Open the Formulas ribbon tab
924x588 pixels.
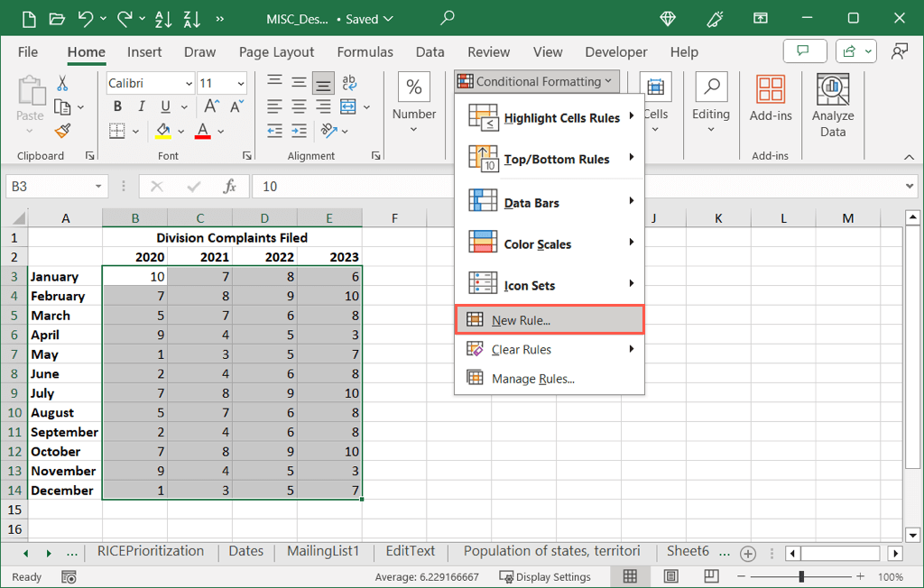(x=365, y=52)
